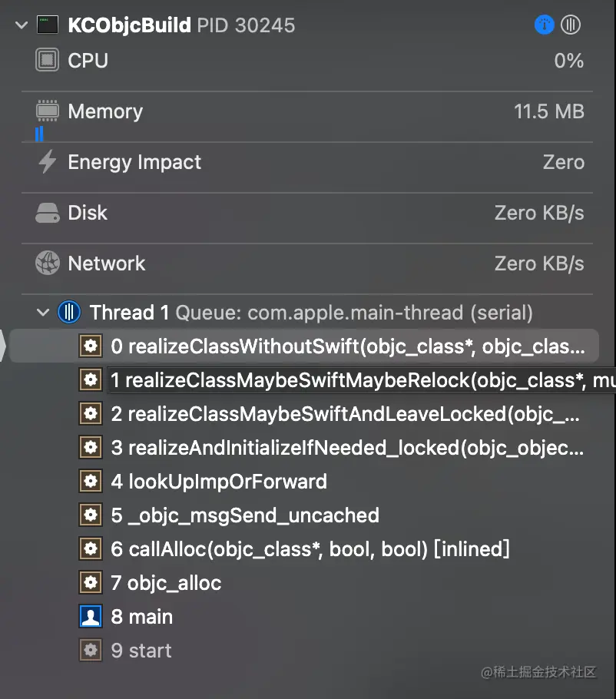616x699 pixels.
Task: Click the blue memory graph debug icon
Action: (545, 25)
